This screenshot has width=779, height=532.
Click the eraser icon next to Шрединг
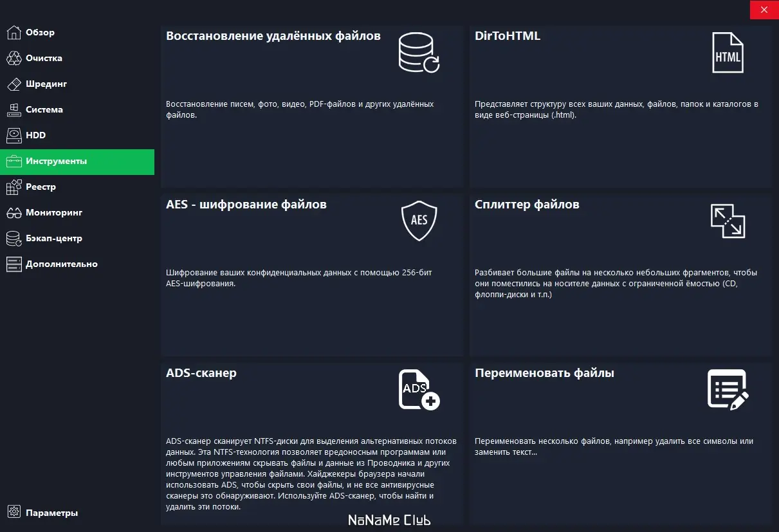tap(14, 84)
